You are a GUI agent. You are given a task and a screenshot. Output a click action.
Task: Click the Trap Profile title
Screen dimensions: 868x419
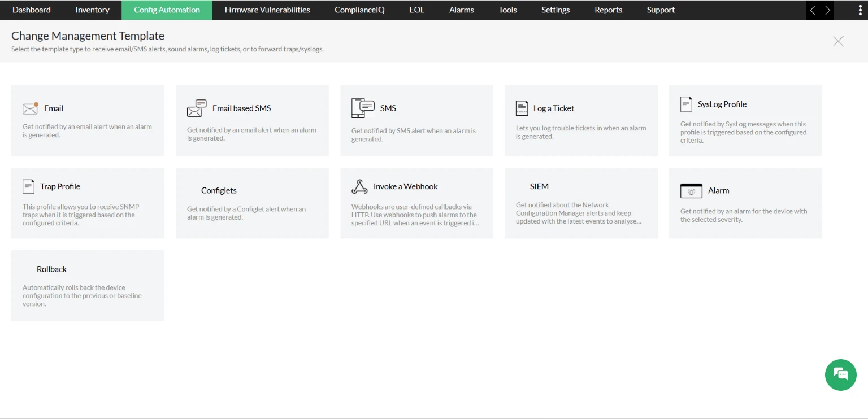point(60,186)
